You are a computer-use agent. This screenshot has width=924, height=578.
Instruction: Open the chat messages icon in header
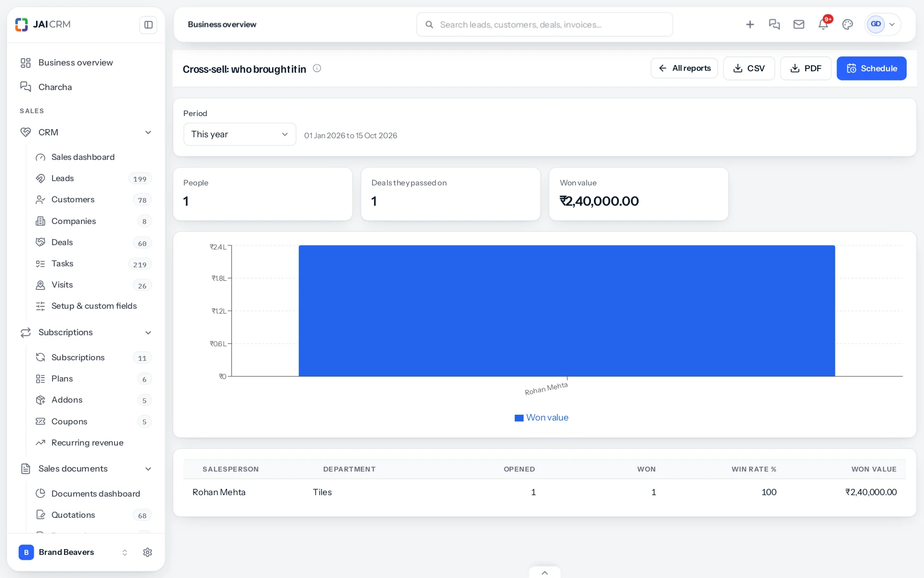click(x=774, y=25)
